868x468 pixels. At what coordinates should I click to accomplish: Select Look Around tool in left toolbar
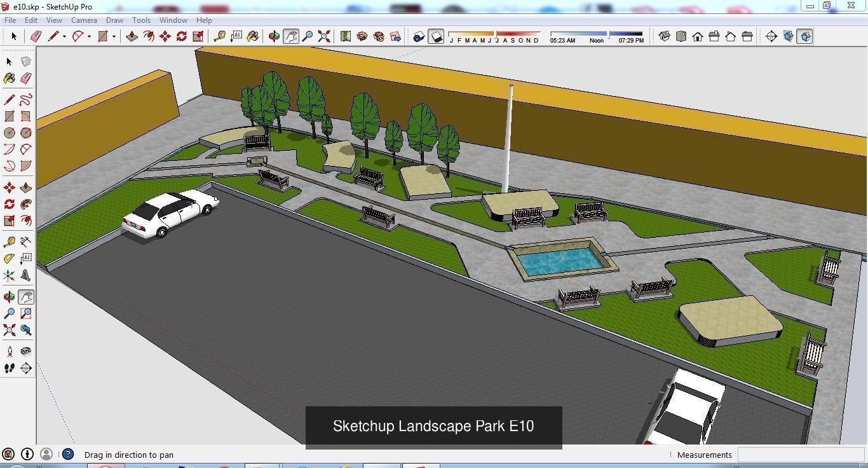[x=26, y=352]
